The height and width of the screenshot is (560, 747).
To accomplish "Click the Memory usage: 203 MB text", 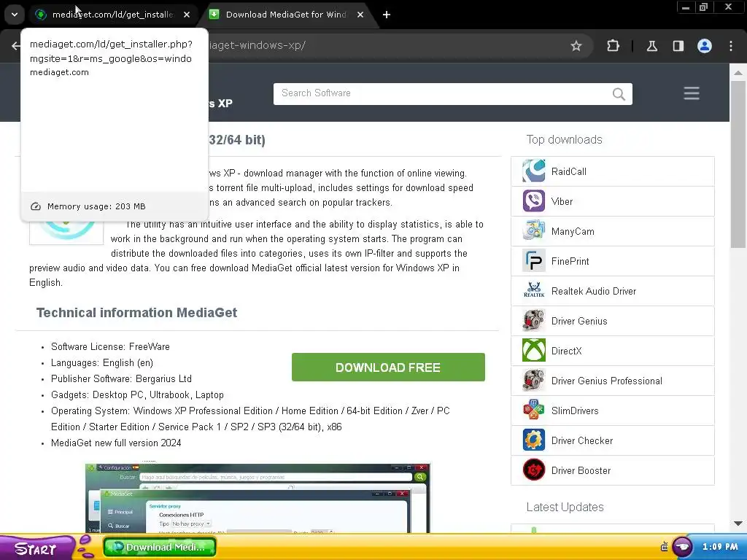I will click(96, 206).
